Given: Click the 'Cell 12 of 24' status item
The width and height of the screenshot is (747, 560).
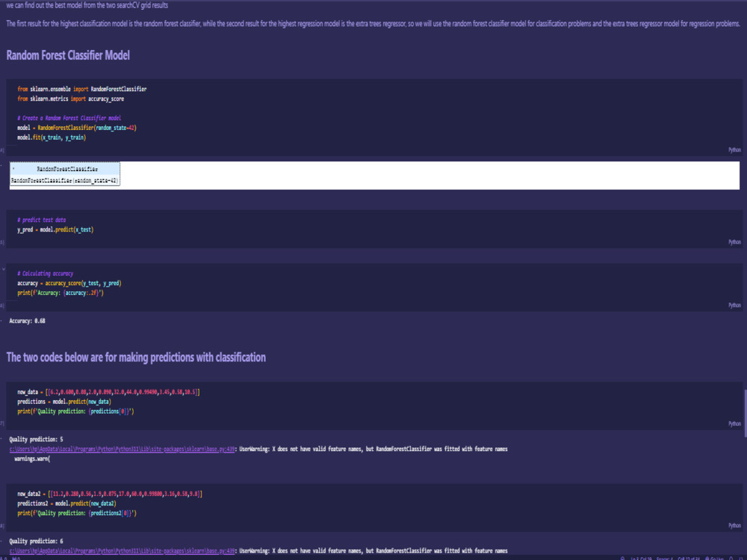Looking at the screenshot, I should click(689, 558).
